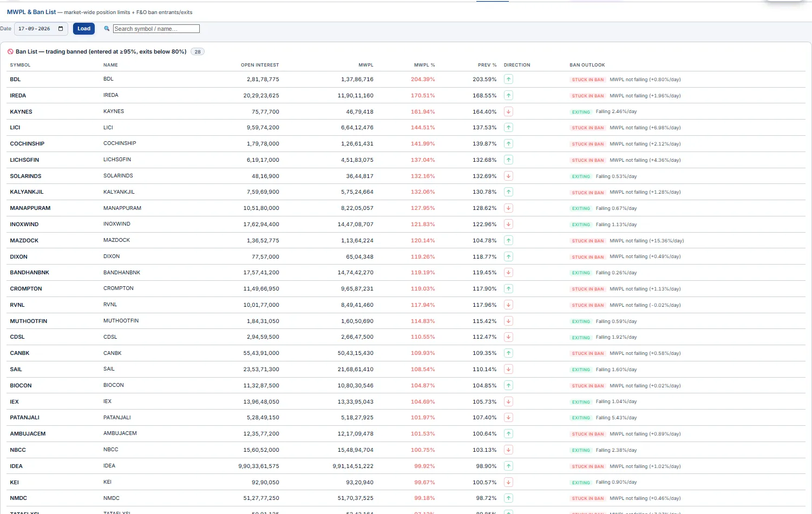Screen dimensions: 812x514
Task: Click the MWPL % column header
Action: pos(424,65)
